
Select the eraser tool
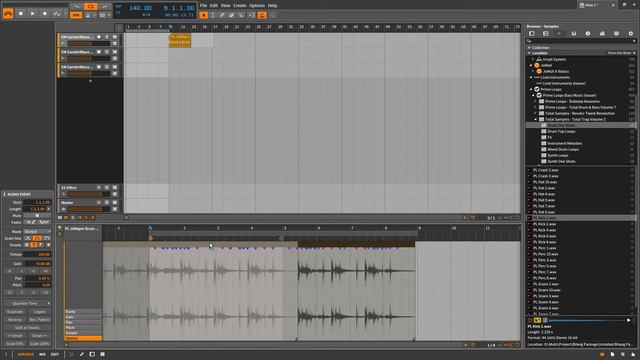click(x=231, y=15)
